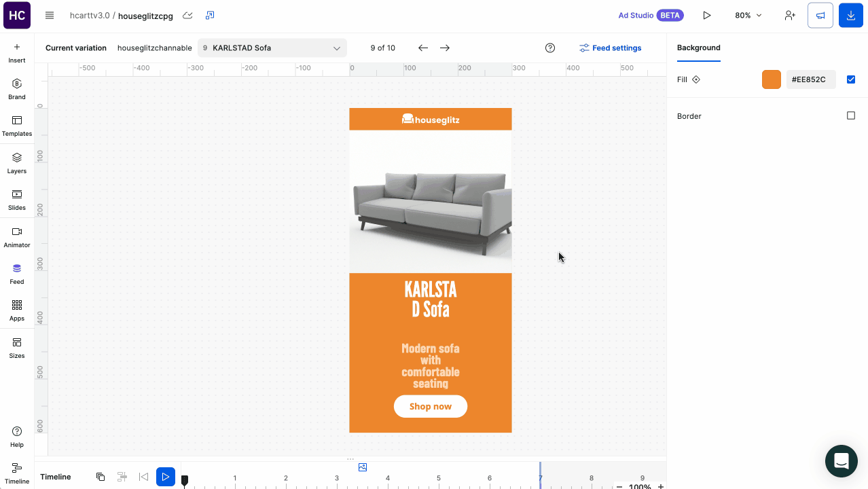Open the Brand panel
This screenshot has width=868, height=489.
(17, 90)
